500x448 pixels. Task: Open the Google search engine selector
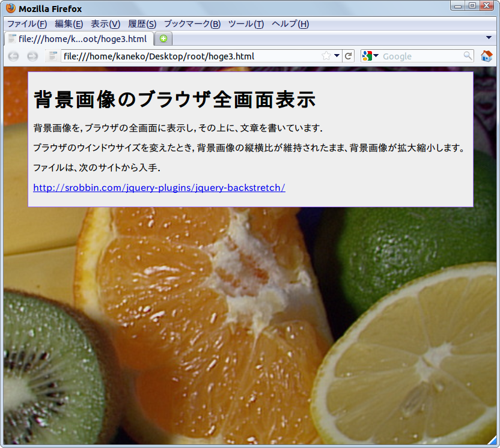370,56
